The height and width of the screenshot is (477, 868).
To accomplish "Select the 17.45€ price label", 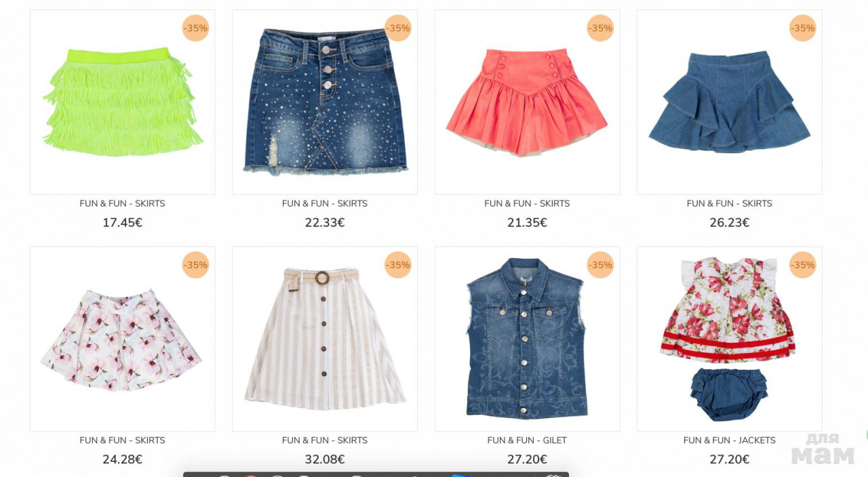I will coord(122,223).
